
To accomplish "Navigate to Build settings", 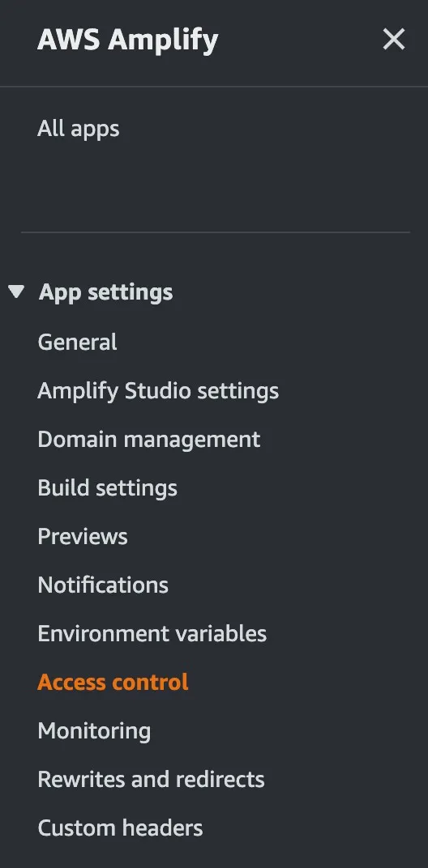I will click(x=108, y=488).
